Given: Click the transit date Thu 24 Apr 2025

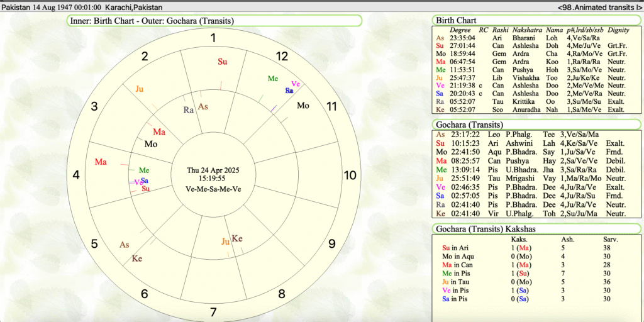Looking at the screenshot, I should (x=213, y=170).
